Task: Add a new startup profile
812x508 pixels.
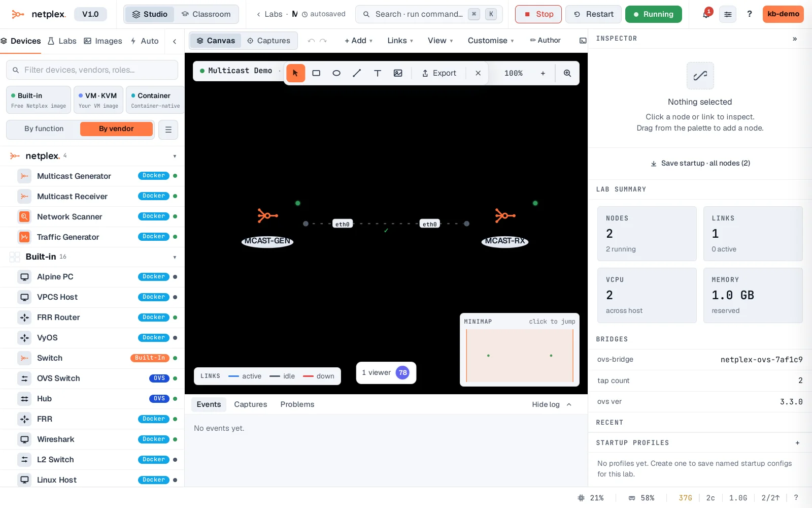Action: pos(797,443)
